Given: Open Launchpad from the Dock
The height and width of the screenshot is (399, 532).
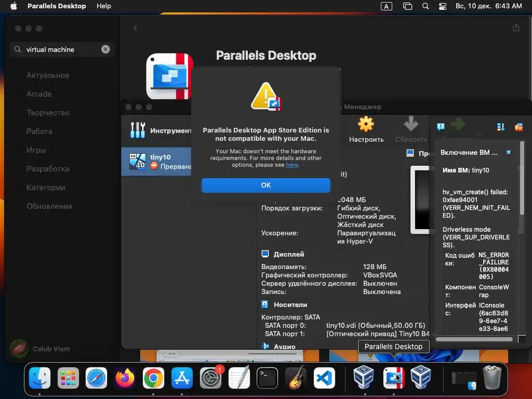Looking at the screenshot, I should (68, 378).
